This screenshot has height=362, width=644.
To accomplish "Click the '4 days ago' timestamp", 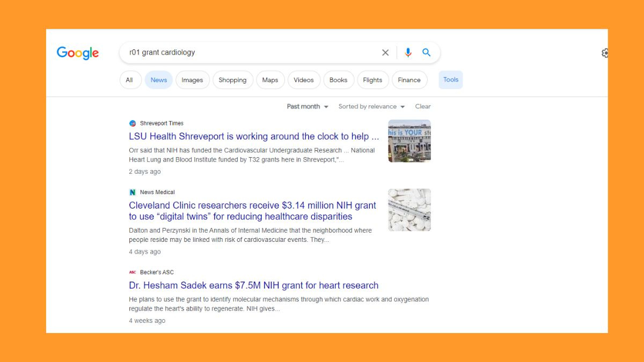I will click(145, 252).
